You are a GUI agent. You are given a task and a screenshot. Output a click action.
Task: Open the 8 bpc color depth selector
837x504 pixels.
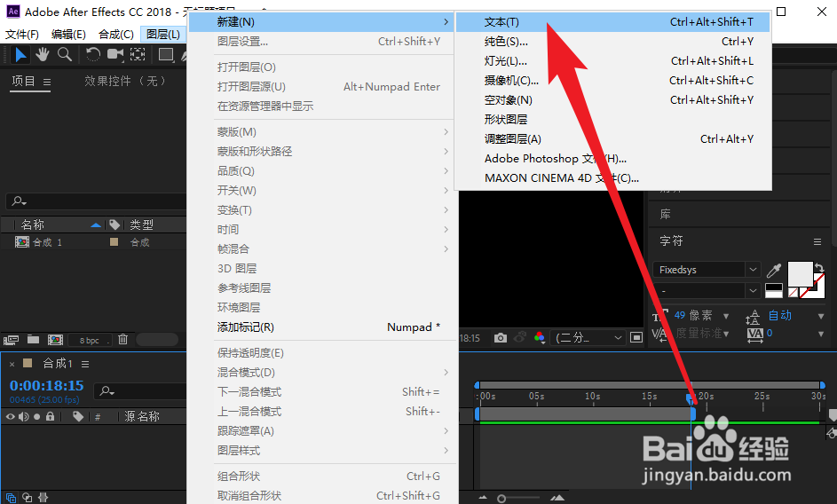pos(89,340)
